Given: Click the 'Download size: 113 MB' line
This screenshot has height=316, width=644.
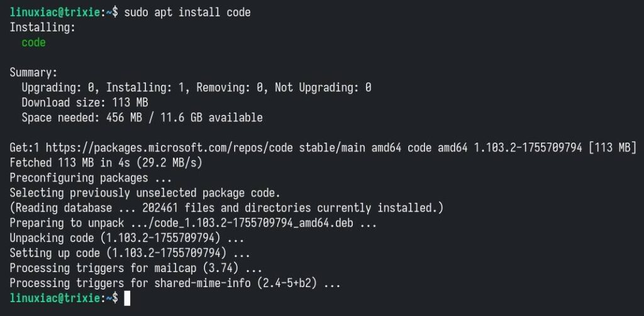Looking at the screenshot, I should pyautogui.click(x=85, y=102).
